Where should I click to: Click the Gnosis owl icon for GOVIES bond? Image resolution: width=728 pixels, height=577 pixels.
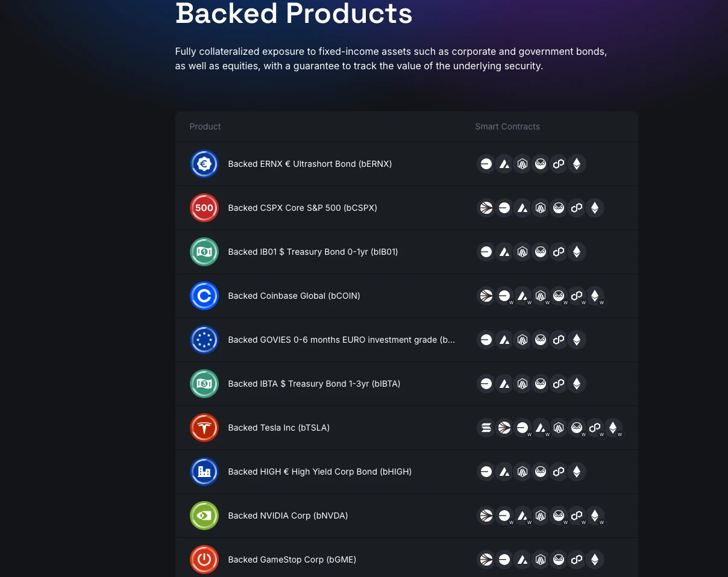(x=541, y=340)
